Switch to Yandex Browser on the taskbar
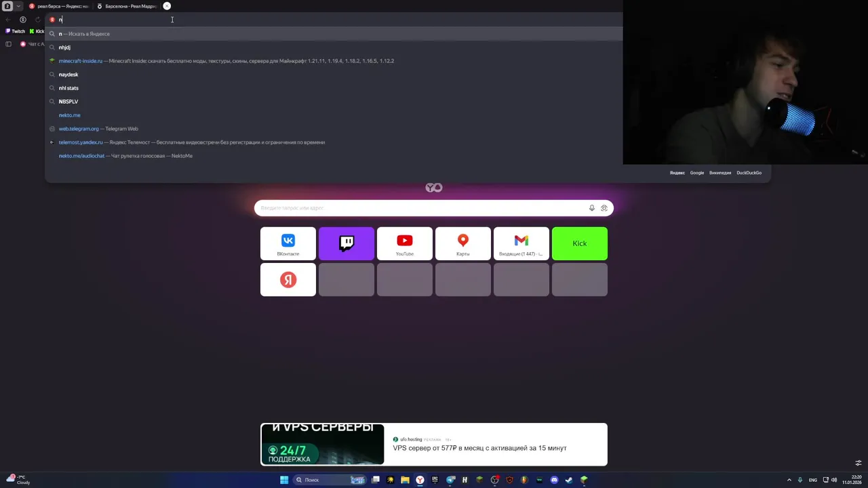 (x=420, y=480)
